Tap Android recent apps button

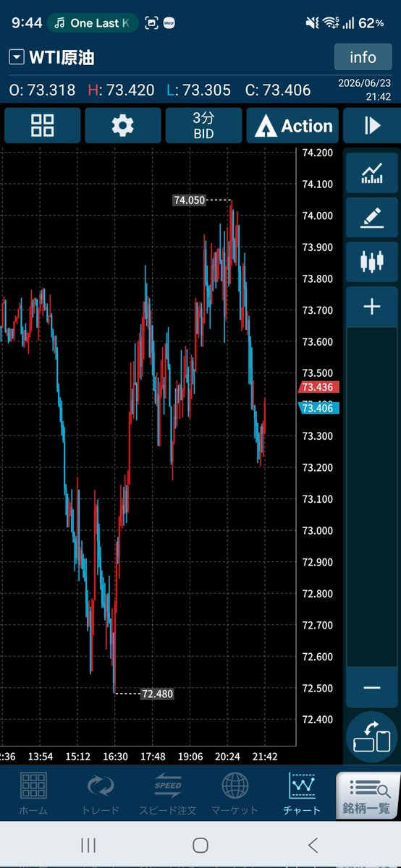(88, 845)
